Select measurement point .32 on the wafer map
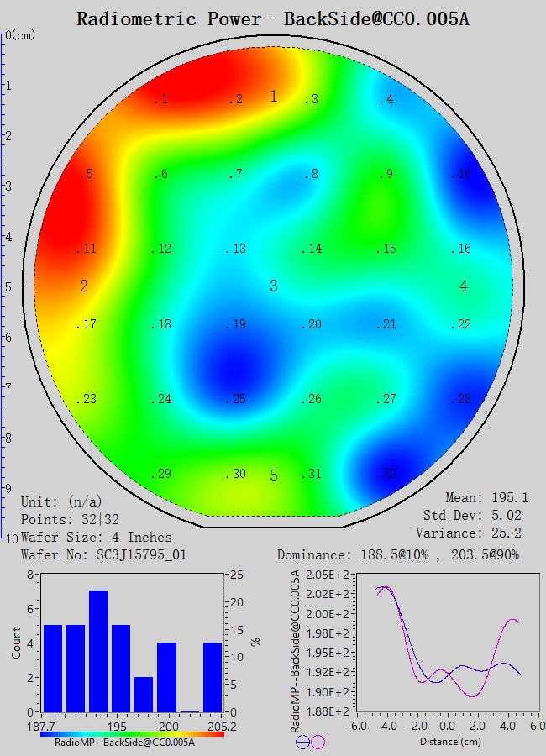 [x=386, y=475]
